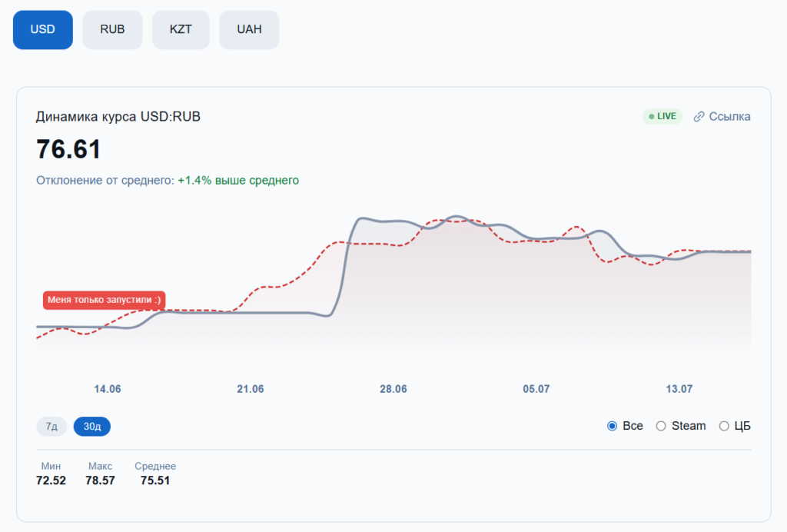Click the current rate value 76.61

coord(68,150)
